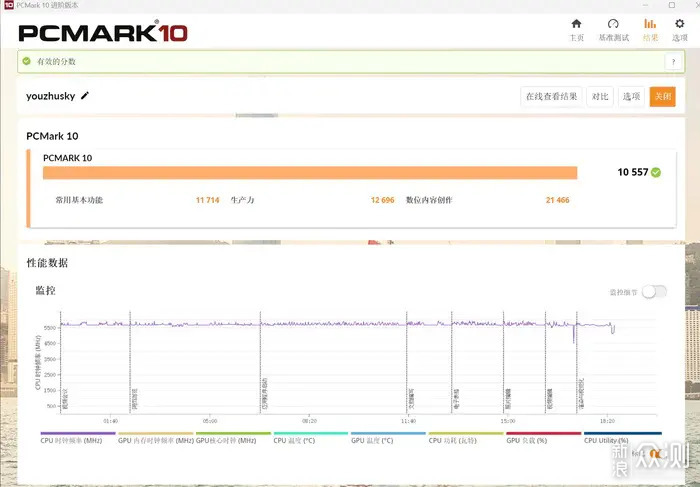This screenshot has height=487, width=700.
Task: Click the Compare (对比) button
Action: pyautogui.click(x=600, y=96)
